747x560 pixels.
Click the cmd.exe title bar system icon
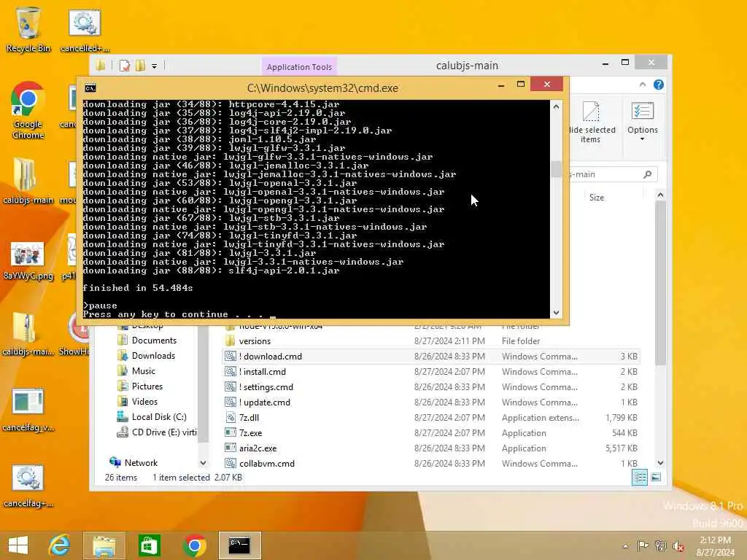click(x=90, y=88)
